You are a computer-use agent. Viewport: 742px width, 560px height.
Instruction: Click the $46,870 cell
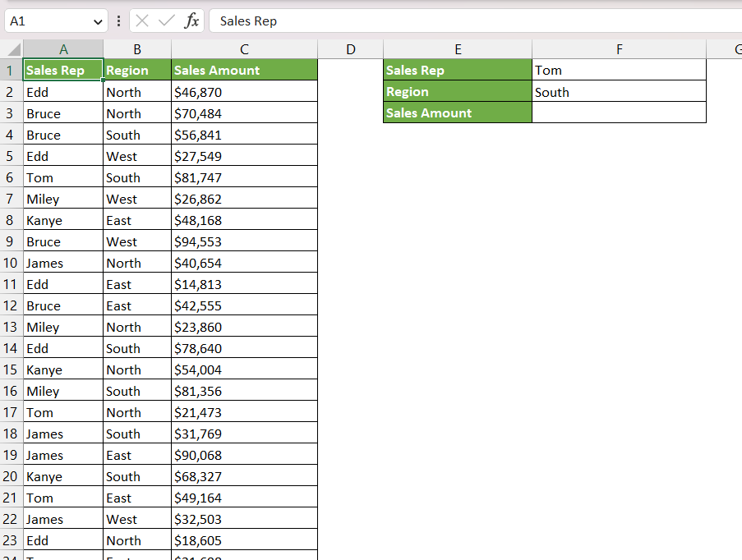(244, 92)
